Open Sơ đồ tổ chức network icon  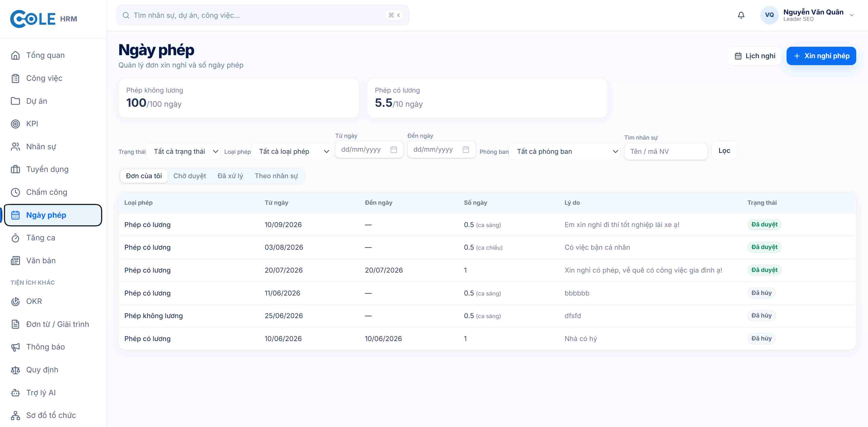coord(15,415)
